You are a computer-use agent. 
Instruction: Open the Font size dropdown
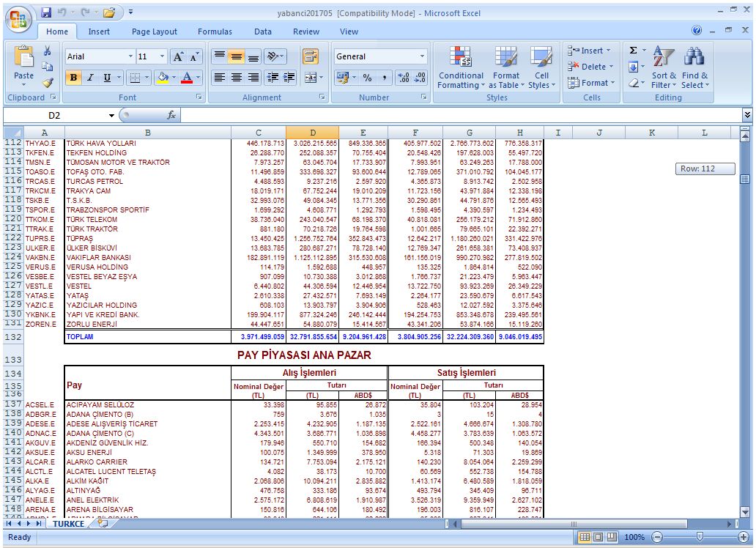(x=162, y=56)
